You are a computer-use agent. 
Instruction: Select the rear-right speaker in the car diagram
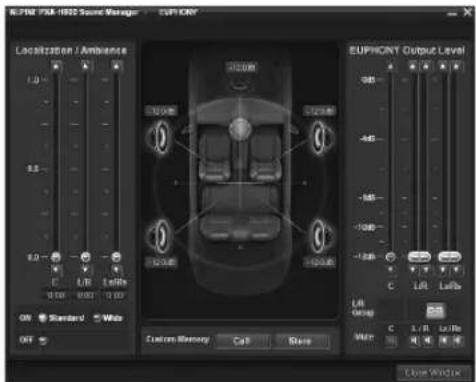click(x=322, y=236)
